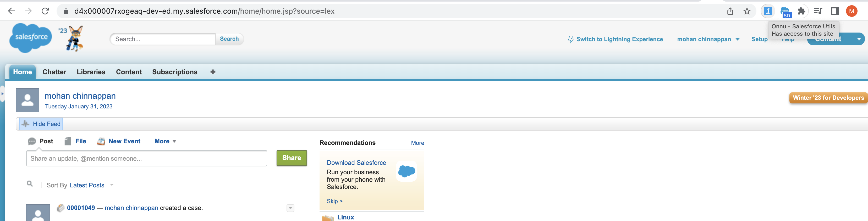The image size is (868, 221).
Task: Open the Content app menu dropdown arrow
Action: pos(859,39)
